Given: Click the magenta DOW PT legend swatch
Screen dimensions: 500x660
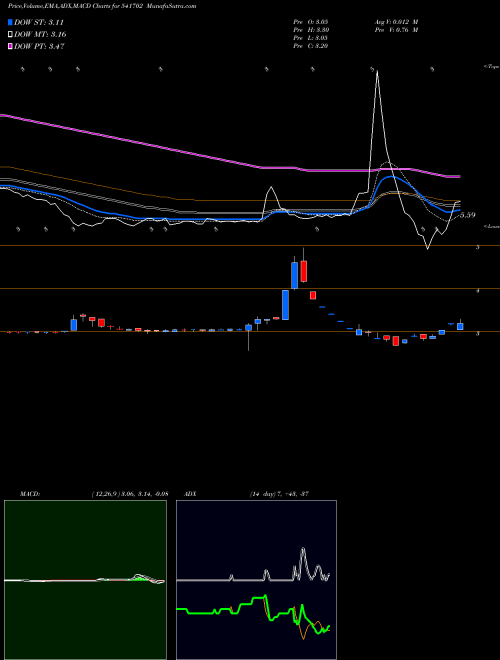Looking at the screenshot, I should point(10,46).
